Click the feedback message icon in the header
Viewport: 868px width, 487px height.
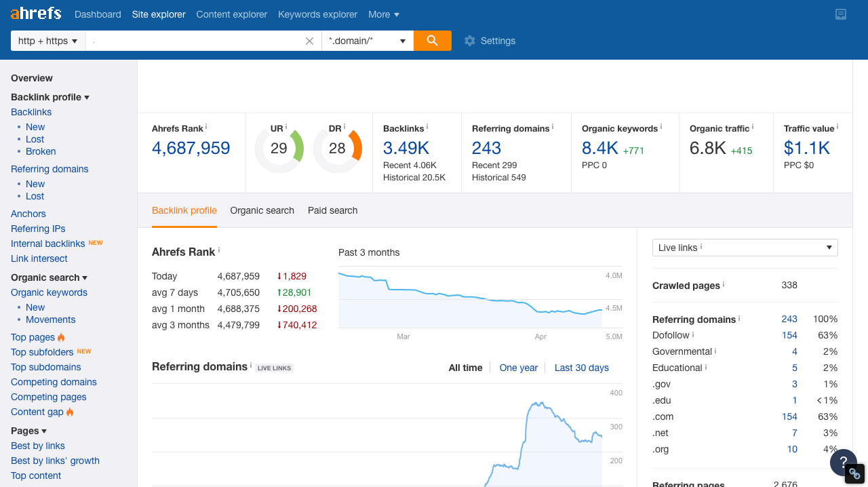(x=841, y=14)
